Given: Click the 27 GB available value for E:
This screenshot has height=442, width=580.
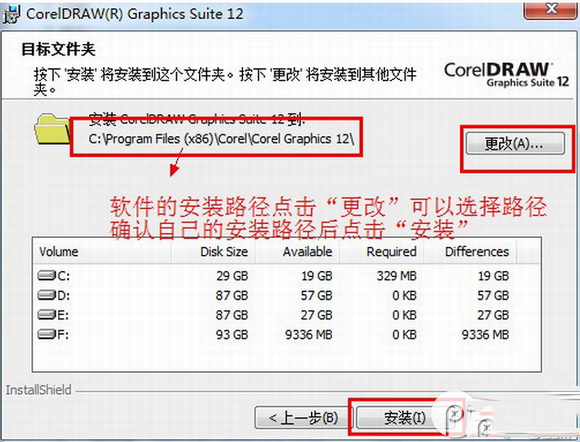Looking at the screenshot, I should [x=316, y=315].
